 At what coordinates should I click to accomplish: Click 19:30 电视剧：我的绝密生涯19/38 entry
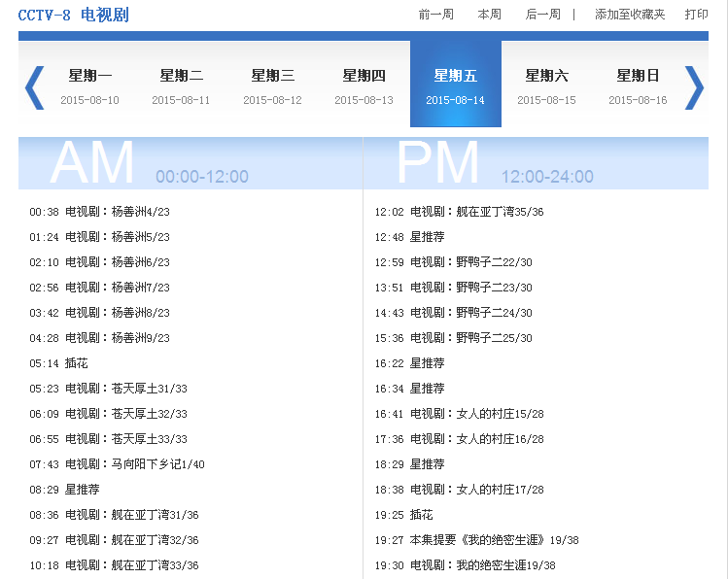466,565
